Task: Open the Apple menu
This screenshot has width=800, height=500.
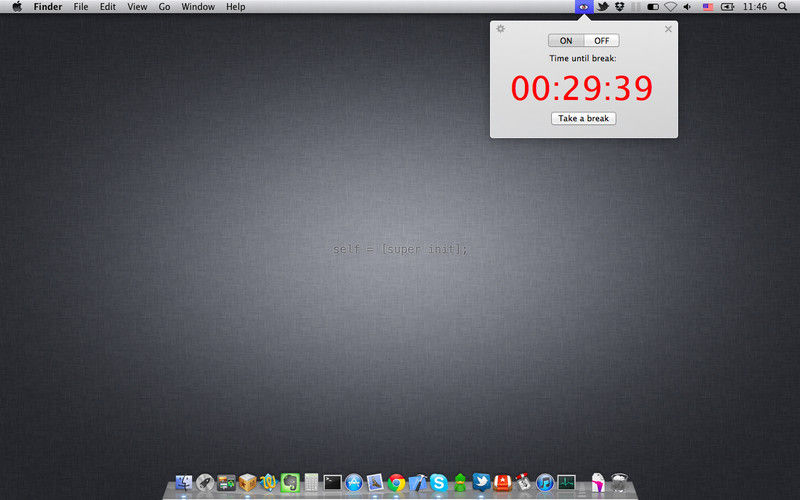Action: [17, 7]
